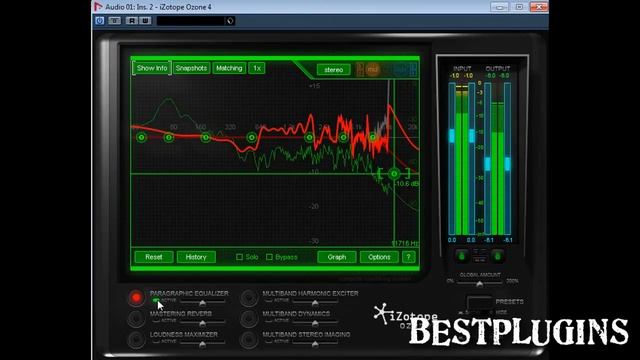Enable the Bypass checkbox
This screenshot has height=360, width=640.
[x=269, y=257]
